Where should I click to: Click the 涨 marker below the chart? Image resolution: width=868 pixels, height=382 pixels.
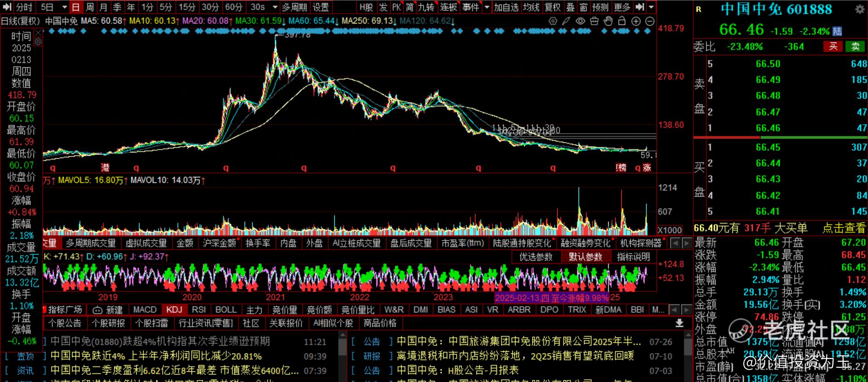click(647, 168)
